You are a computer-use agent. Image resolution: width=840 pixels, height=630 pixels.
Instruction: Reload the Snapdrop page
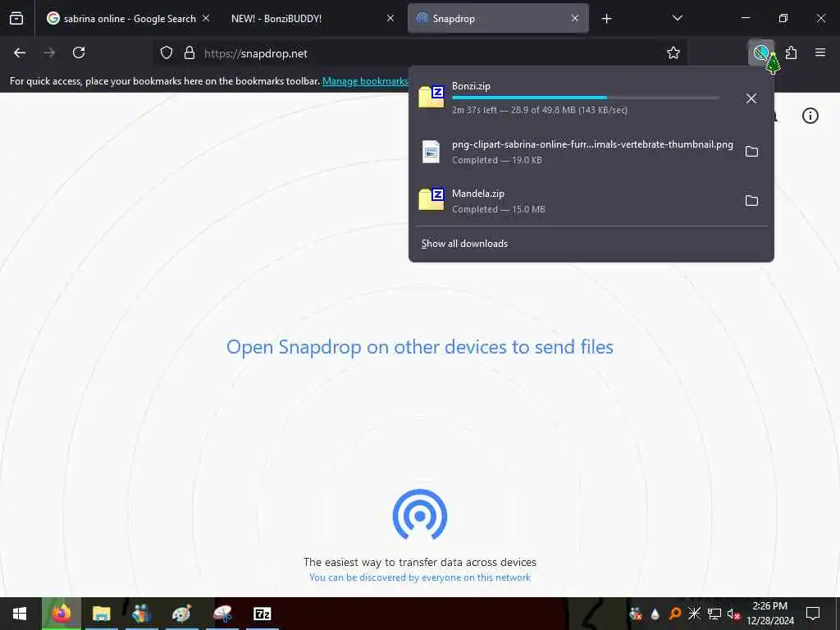coord(79,52)
